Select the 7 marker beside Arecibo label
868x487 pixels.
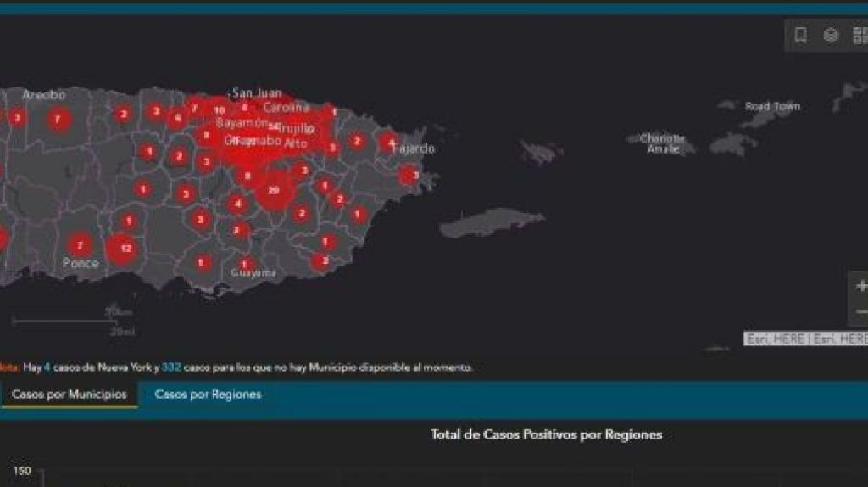(x=58, y=119)
